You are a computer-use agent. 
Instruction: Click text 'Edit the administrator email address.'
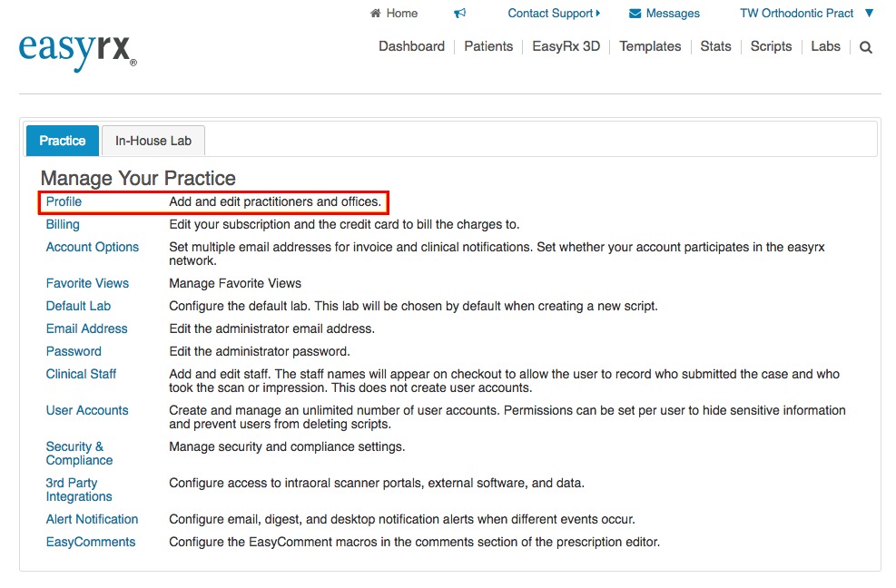coord(272,328)
